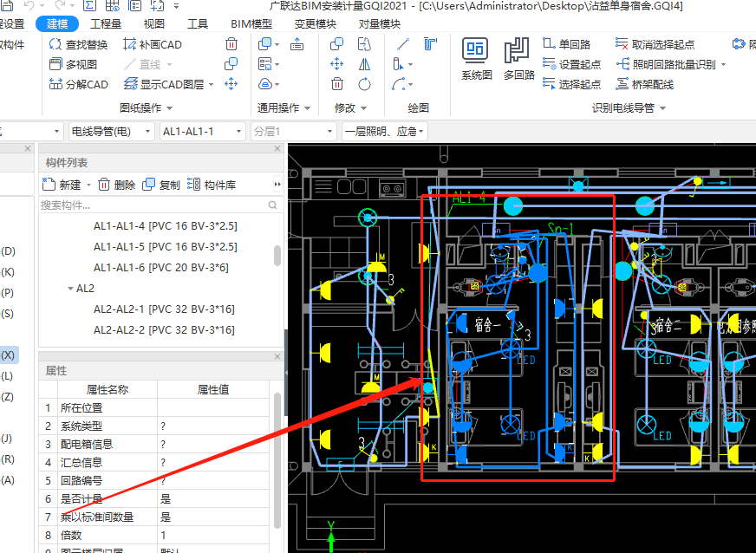Click 取消选择起点
Image resolution: width=756 pixels, height=553 pixels.
[x=655, y=44]
